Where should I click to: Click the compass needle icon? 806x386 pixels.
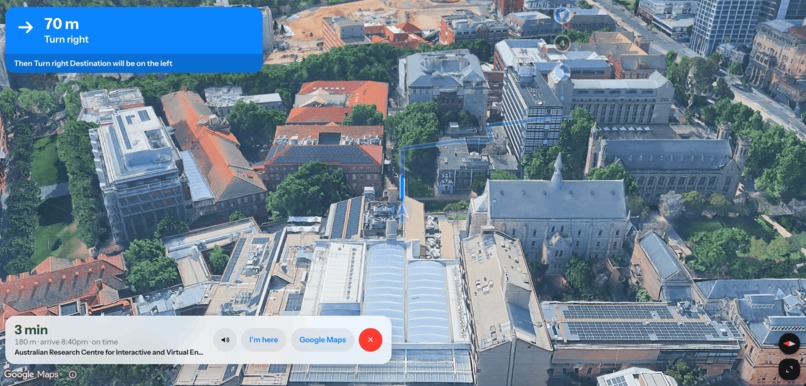[789, 344]
